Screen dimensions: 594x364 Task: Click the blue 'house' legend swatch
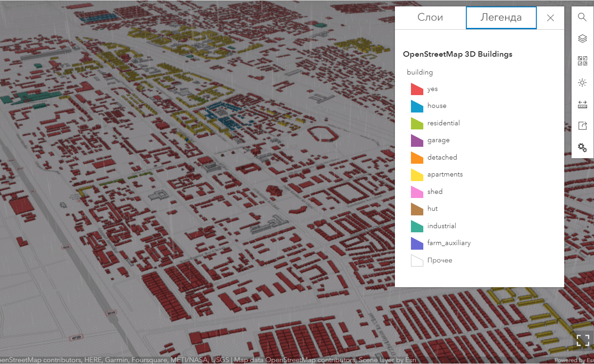click(417, 106)
